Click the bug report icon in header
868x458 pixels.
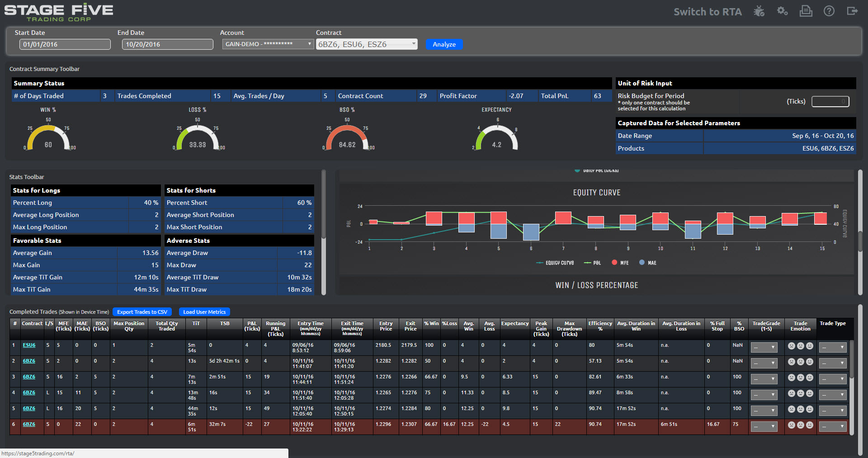click(x=759, y=11)
